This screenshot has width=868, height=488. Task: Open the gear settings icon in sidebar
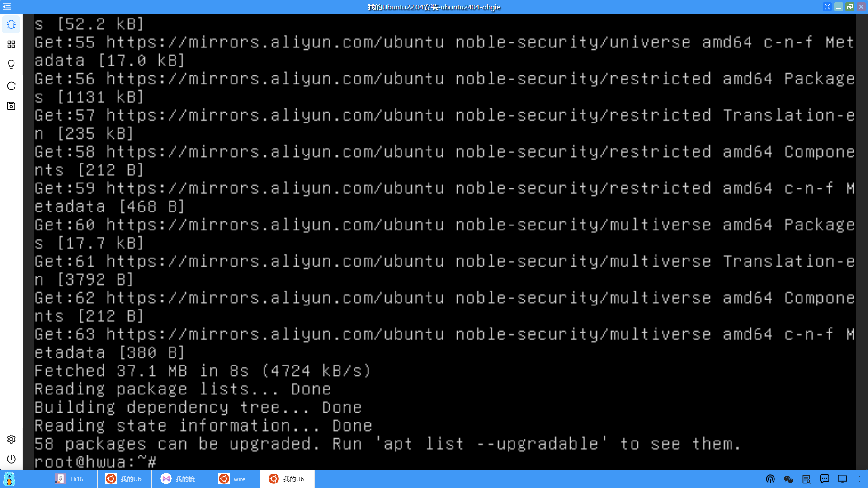point(11,439)
